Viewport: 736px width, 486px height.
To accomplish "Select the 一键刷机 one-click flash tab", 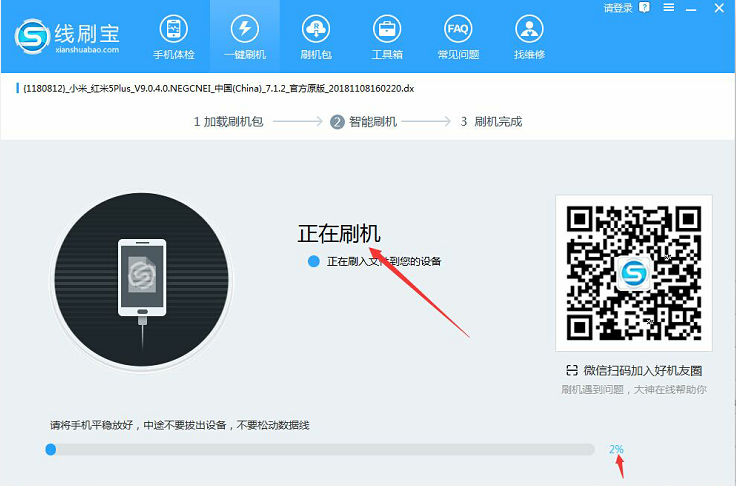I will pyautogui.click(x=245, y=37).
